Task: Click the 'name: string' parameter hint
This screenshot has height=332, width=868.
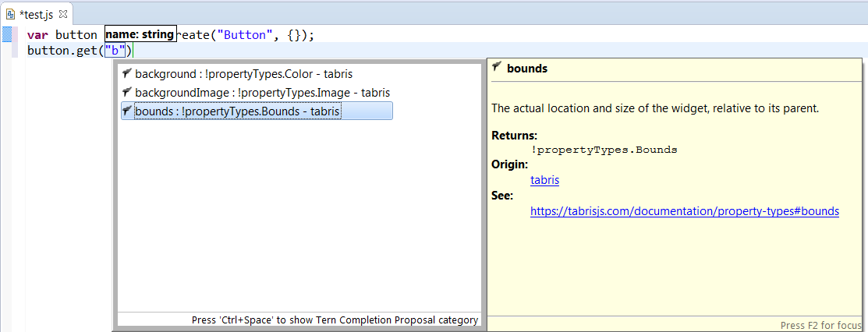Action: 140,34
